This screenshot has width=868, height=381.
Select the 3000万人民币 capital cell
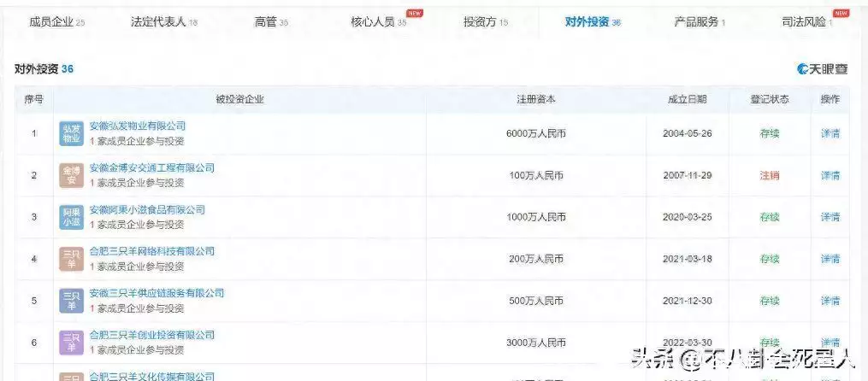536,343
